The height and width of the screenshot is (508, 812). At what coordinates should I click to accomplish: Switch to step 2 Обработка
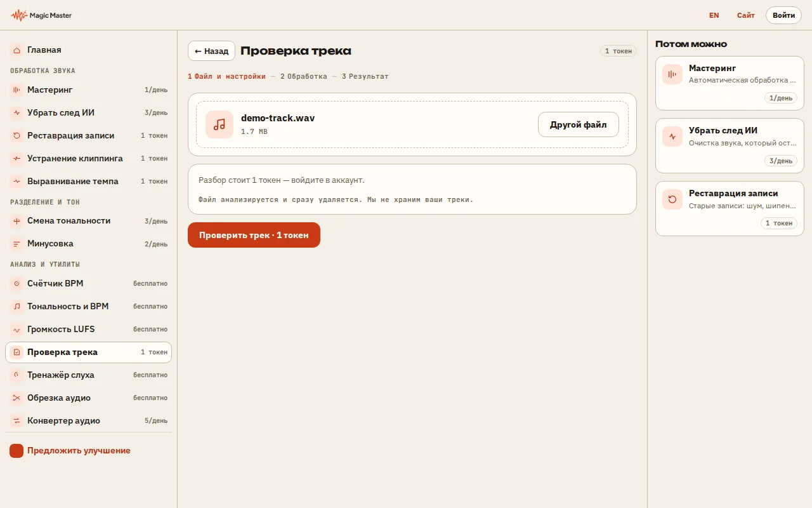tap(304, 76)
